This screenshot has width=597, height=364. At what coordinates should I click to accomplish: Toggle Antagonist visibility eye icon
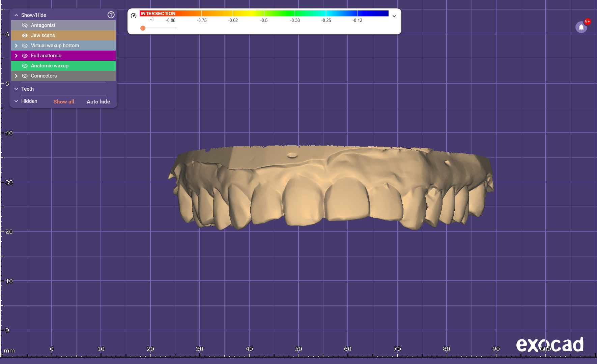[25, 25]
